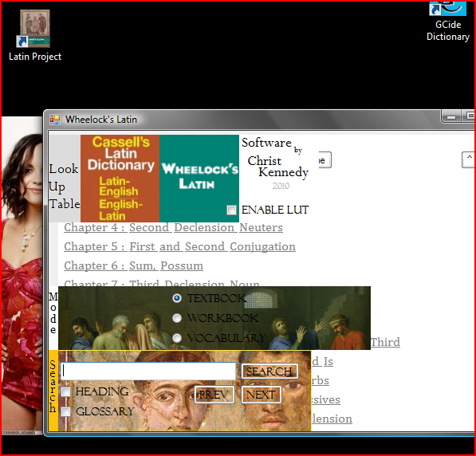Click the scroll up arrow of the page
The height and width of the screenshot is (456, 476).
pos(469,159)
